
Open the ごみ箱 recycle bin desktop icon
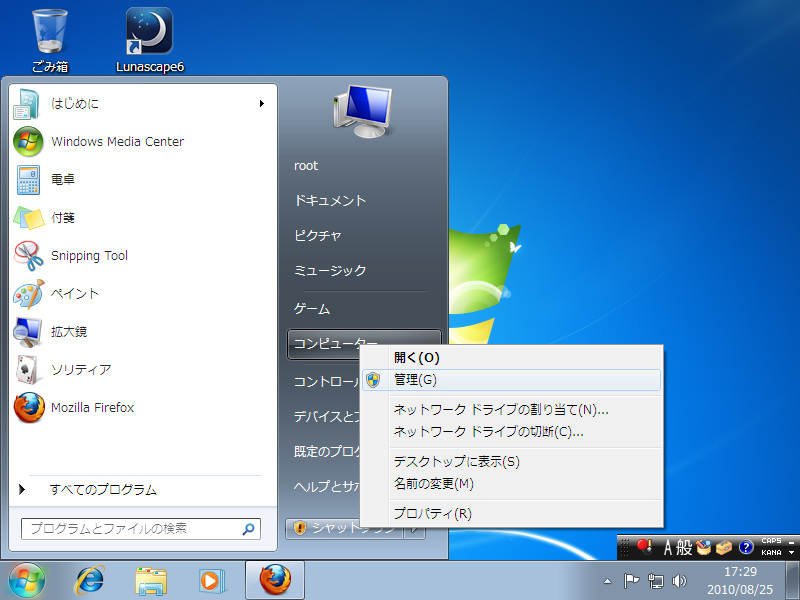(49, 41)
